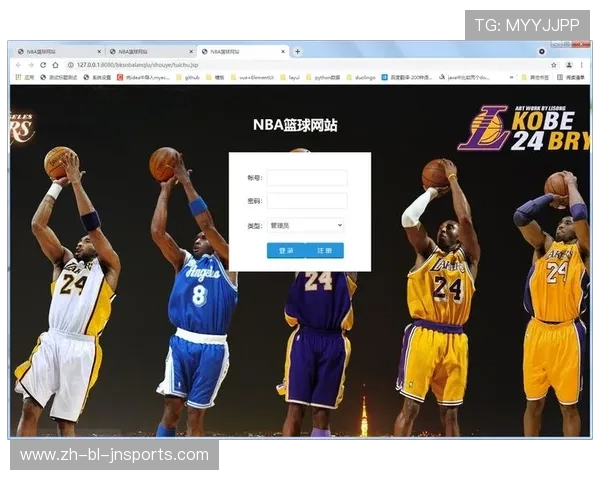The image size is (600, 480).
Task: Open the github bookmark folder
Action: (188, 77)
